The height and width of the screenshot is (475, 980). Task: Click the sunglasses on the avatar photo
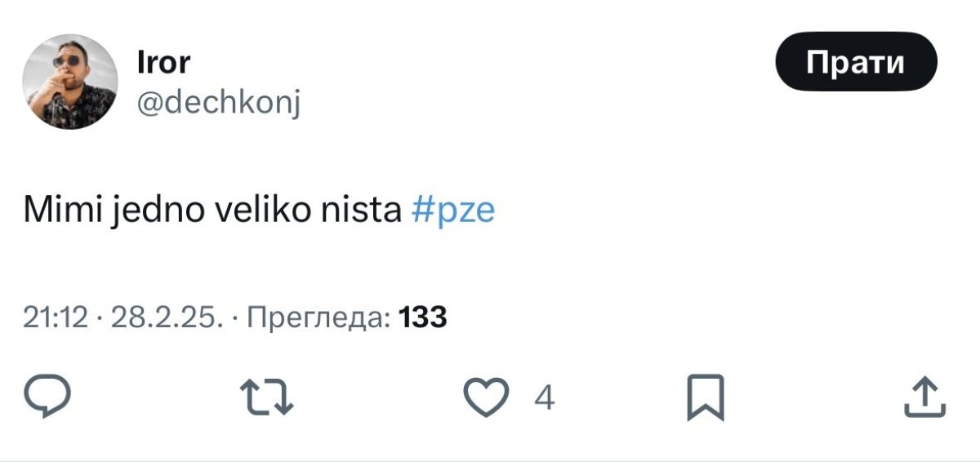pyautogui.click(x=69, y=61)
